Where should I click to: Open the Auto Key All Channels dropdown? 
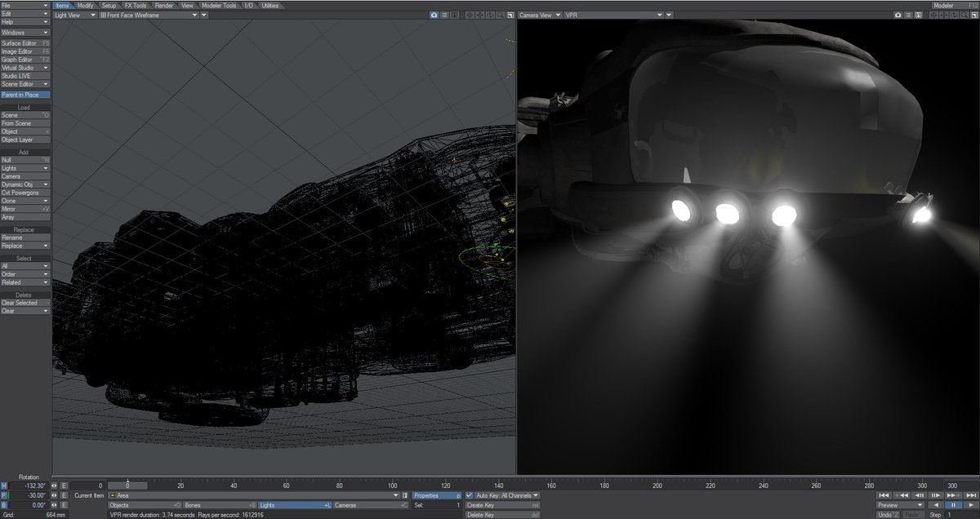click(507, 495)
